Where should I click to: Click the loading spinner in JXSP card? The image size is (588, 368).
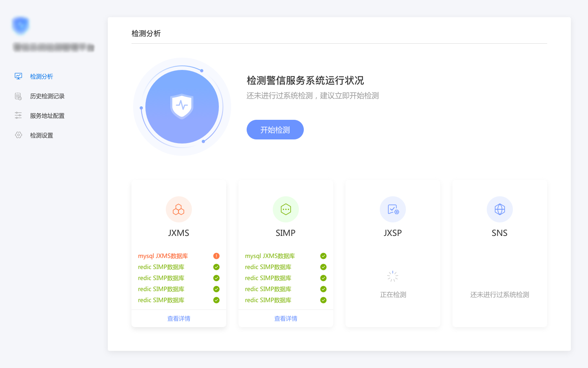click(393, 276)
